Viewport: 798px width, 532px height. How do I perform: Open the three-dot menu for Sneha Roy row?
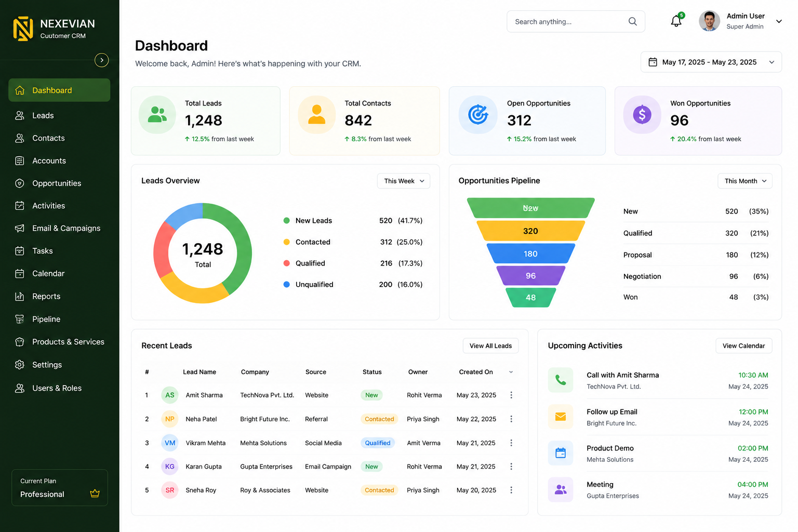[511, 490]
